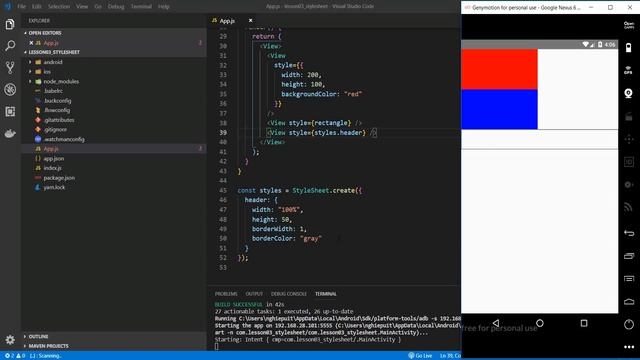The width and height of the screenshot is (640, 360).
Task: Open the Explorer view in activity bar
Action: coord(10,24)
